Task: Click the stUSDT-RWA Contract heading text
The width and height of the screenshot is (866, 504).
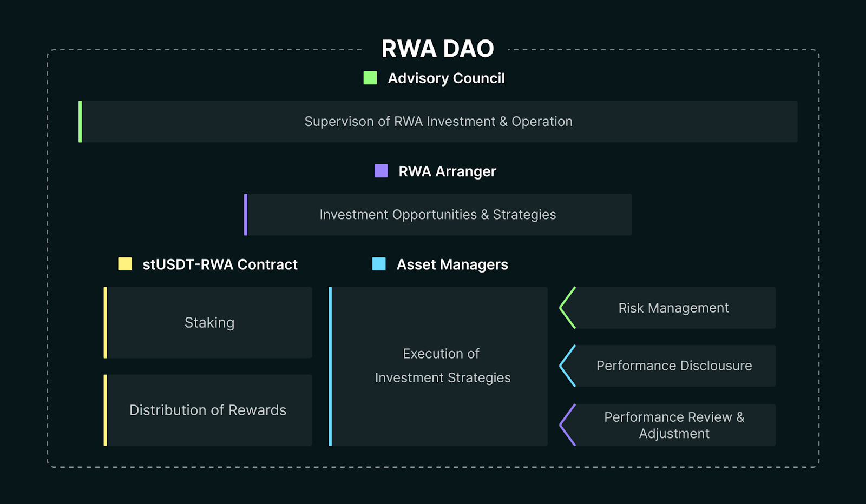Action: [220, 264]
